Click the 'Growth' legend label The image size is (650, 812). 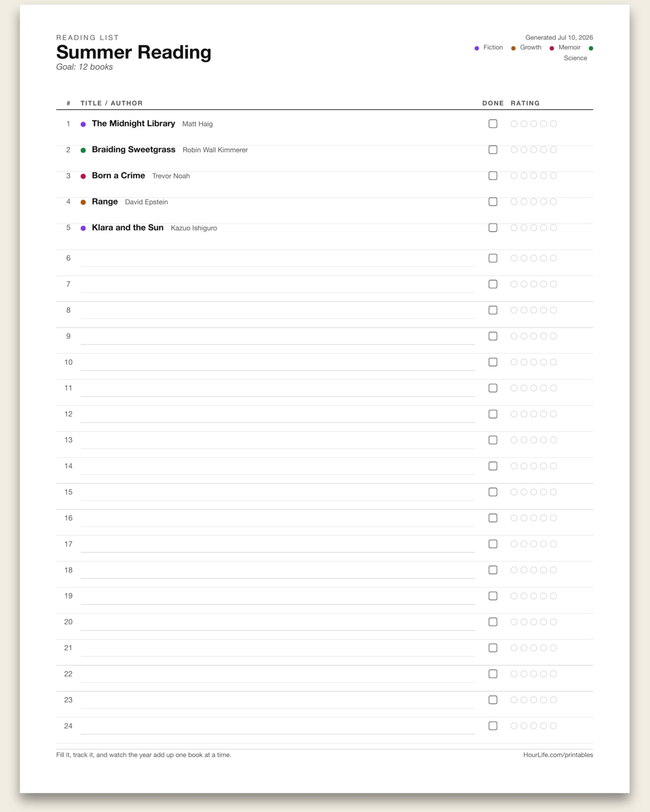pyautogui.click(x=531, y=48)
